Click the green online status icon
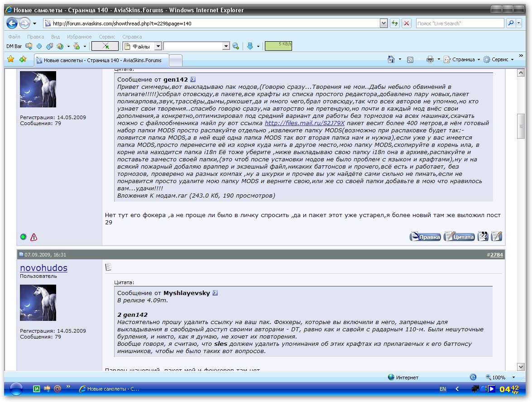The image size is (532, 402). pyautogui.click(x=23, y=237)
